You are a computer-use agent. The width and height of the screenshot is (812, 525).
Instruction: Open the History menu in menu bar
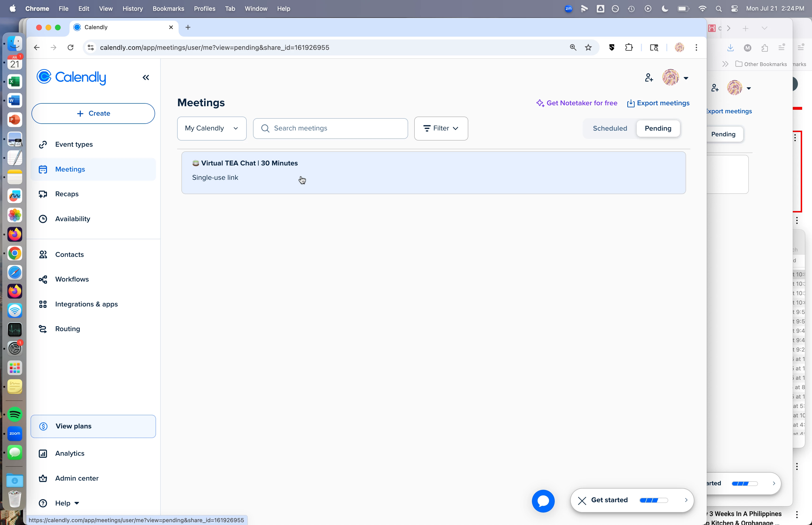[x=133, y=8]
